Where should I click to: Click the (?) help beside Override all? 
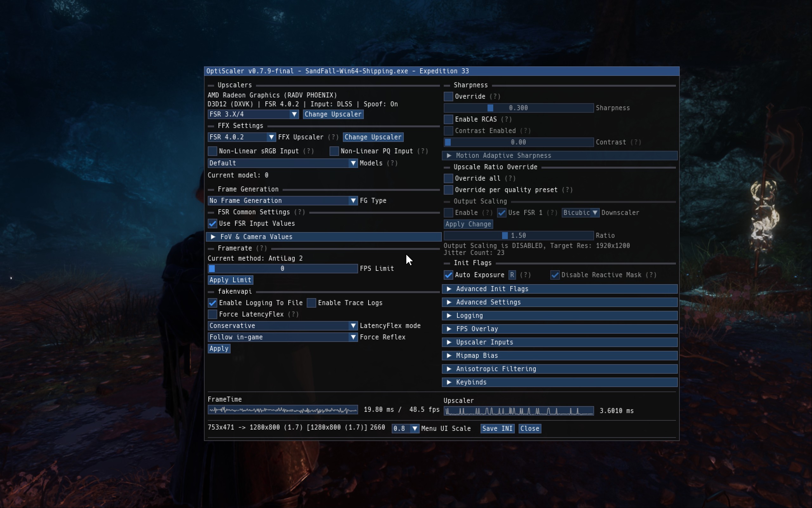tap(510, 178)
